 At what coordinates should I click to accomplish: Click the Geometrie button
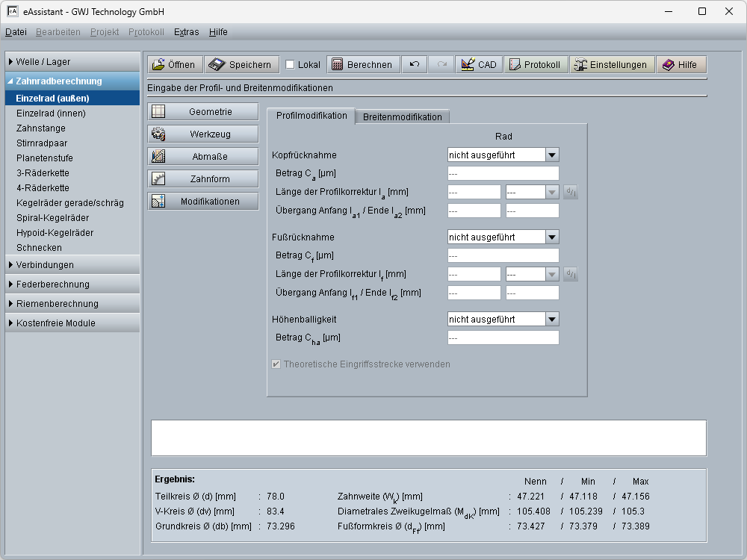pos(203,112)
